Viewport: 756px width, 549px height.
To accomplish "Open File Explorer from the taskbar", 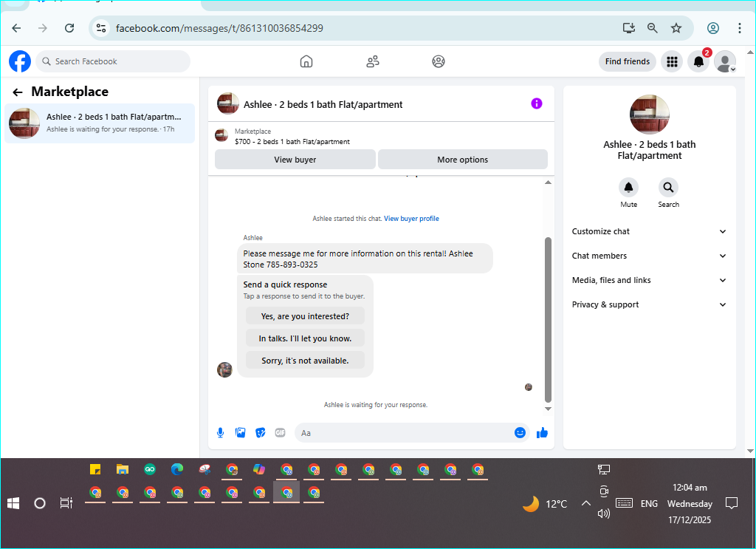I will [x=123, y=469].
